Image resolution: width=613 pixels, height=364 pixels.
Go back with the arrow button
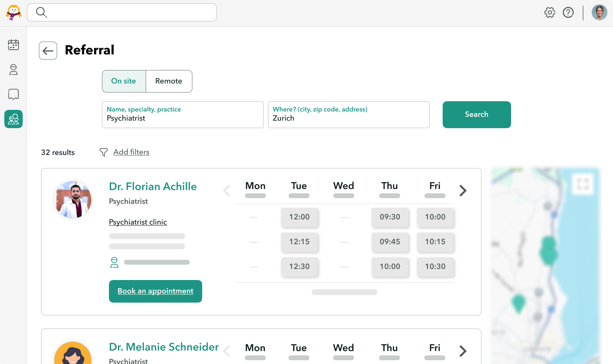(x=48, y=51)
